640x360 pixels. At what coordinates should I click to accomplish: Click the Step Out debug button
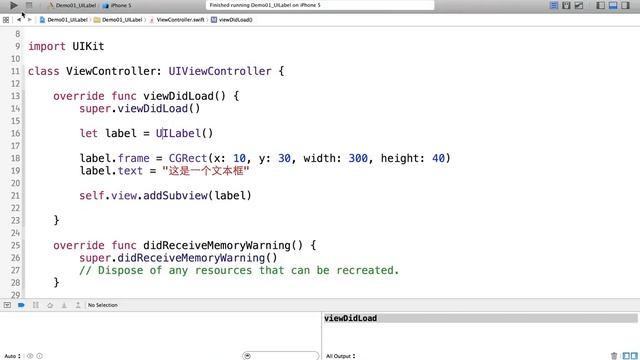pyautogui.click(x=78, y=305)
